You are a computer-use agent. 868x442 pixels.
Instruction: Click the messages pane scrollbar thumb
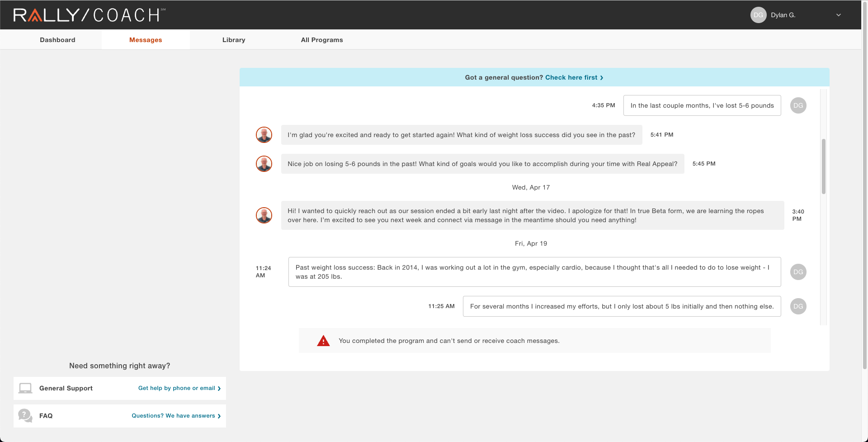coord(824,166)
